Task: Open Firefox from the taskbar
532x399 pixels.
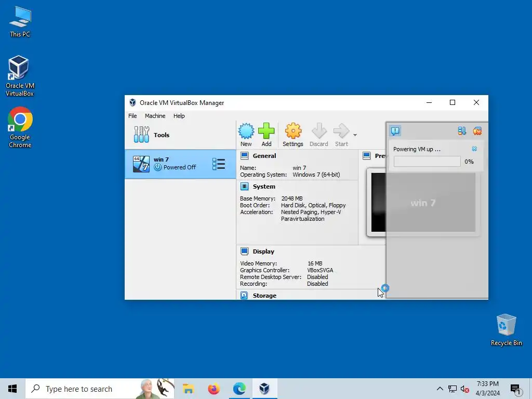Action: pyautogui.click(x=214, y=389)
